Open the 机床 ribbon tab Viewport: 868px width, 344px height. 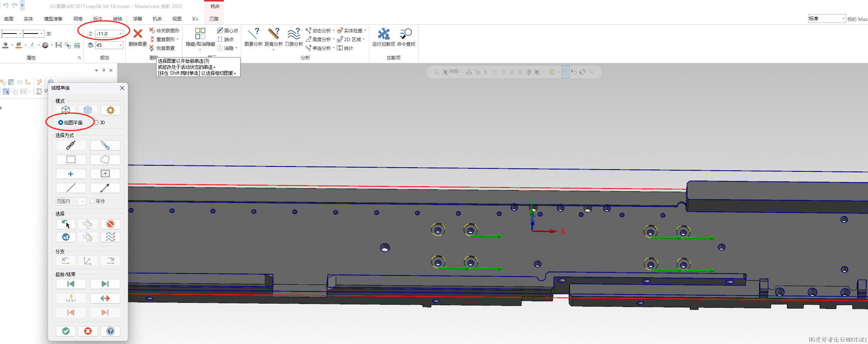point(157,19)
